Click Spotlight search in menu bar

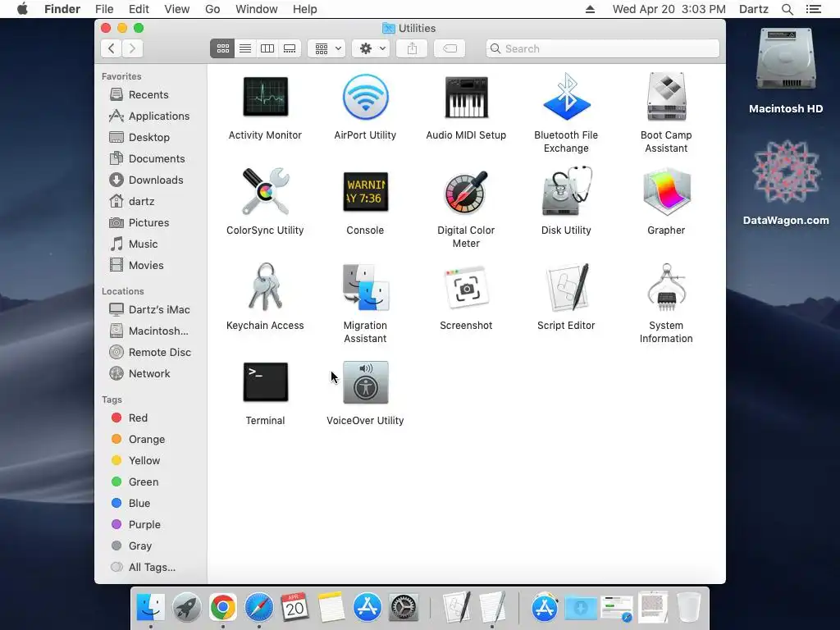tap(787, 9)
